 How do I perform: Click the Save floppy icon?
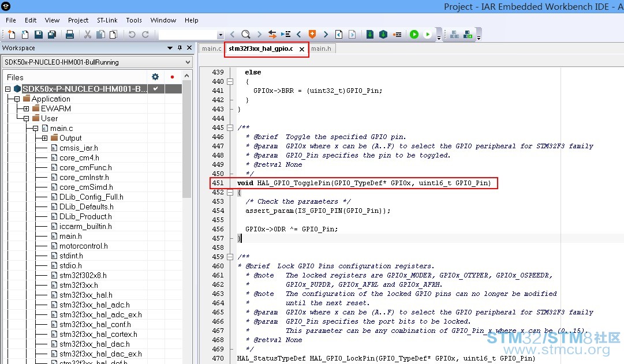pyautogui.click(x=38, y=35)
